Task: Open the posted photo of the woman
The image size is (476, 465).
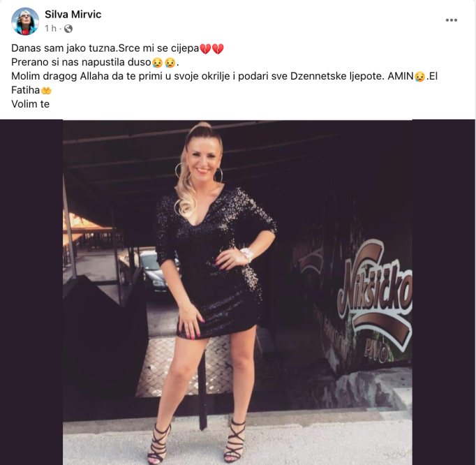Action: coord(237,292)
